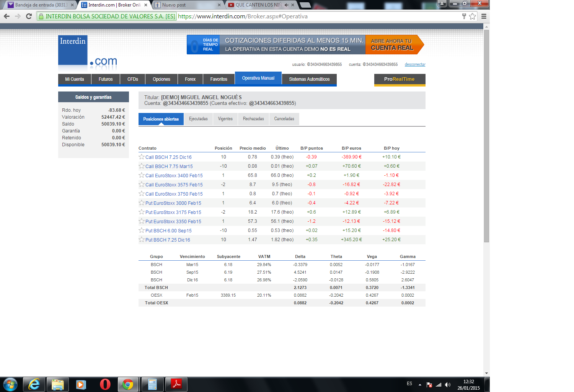Image resolution: width=574 pixels, height=392 pixels.
Task: Open the Call EuroStoxx 3400 Feb15 contract link
Action: (174, 176)
